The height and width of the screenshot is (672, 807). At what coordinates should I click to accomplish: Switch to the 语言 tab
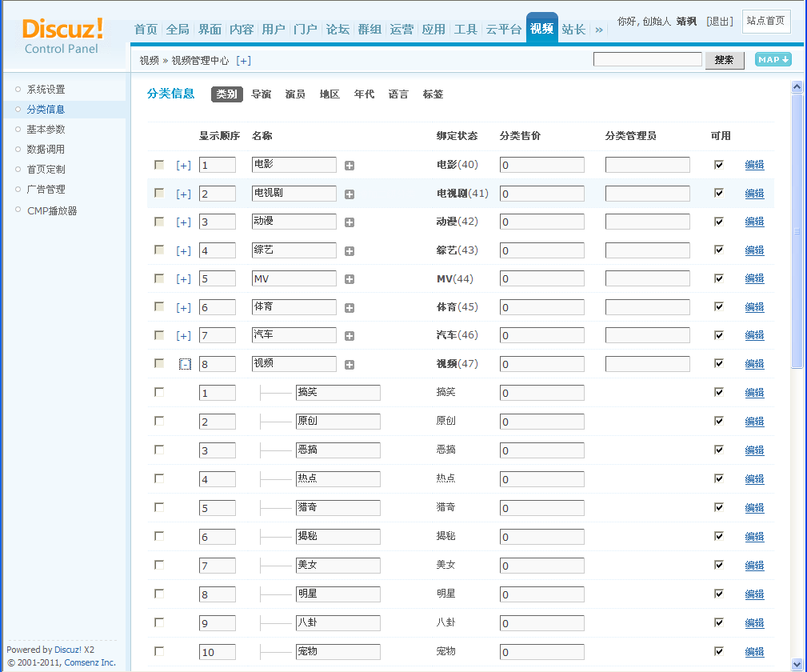click(x=398, y=94)
